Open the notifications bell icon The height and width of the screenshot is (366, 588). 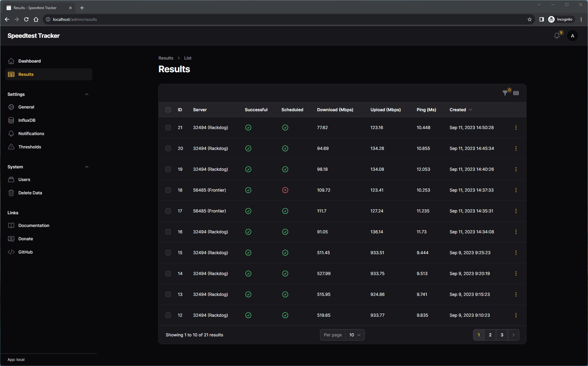tap(557, 36)
